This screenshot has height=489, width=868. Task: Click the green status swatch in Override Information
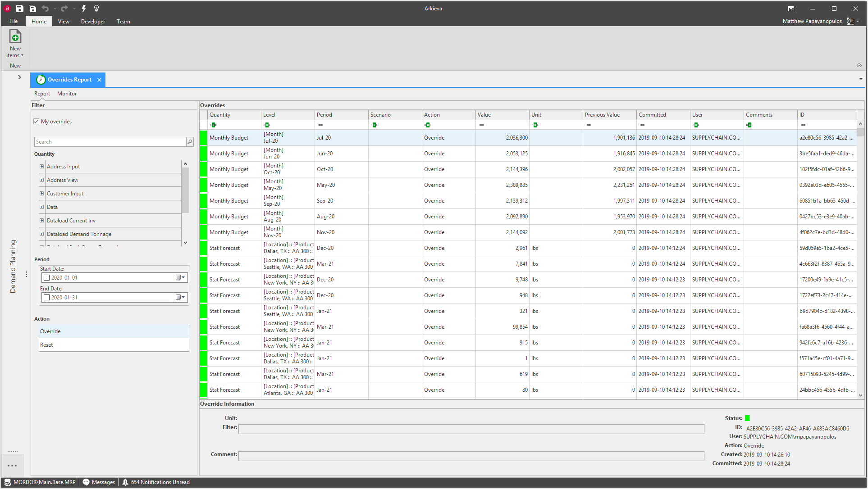coord(747,418)
